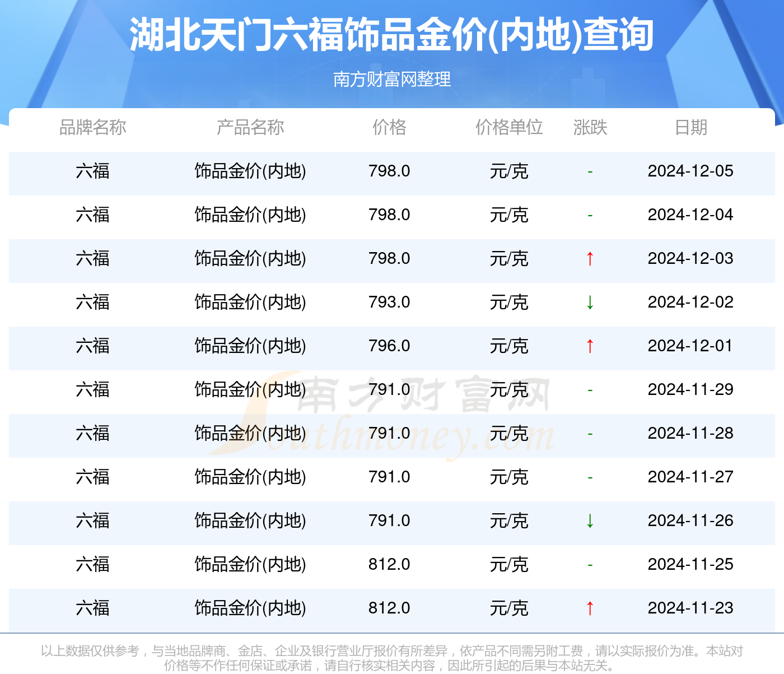Click the 796.0 price value

click(389, 346)
